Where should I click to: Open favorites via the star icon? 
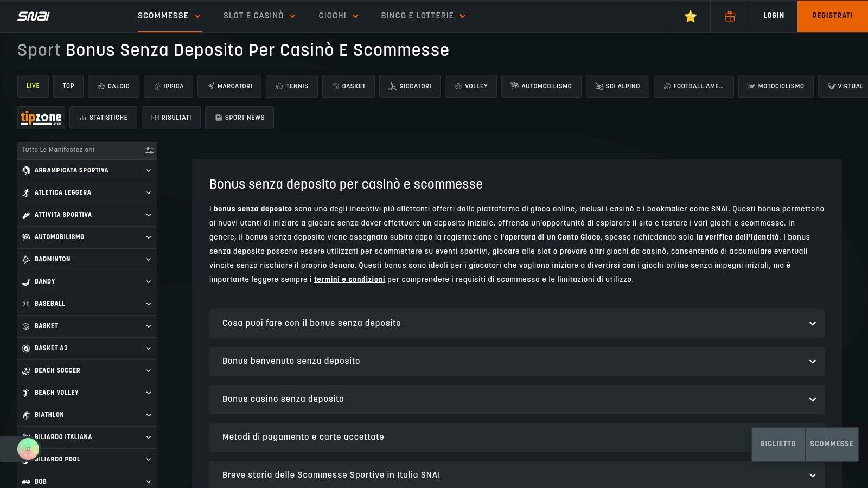691,16
